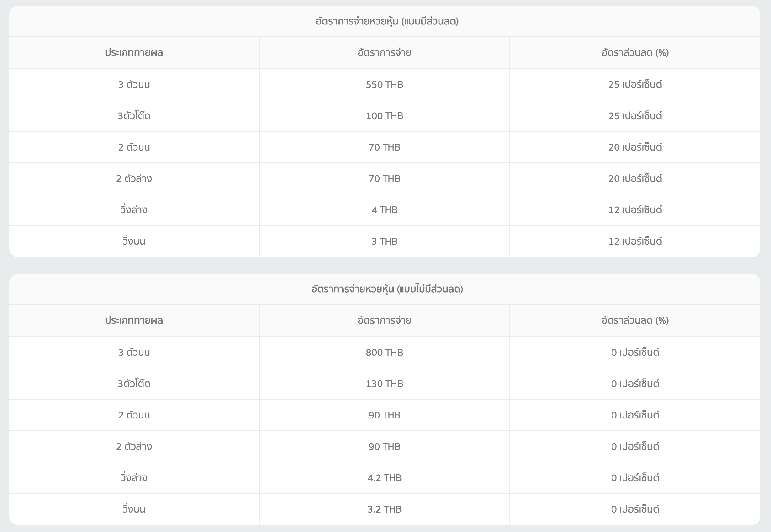
Task: Click the 3 THB payout cell
Action: [384, 241]
